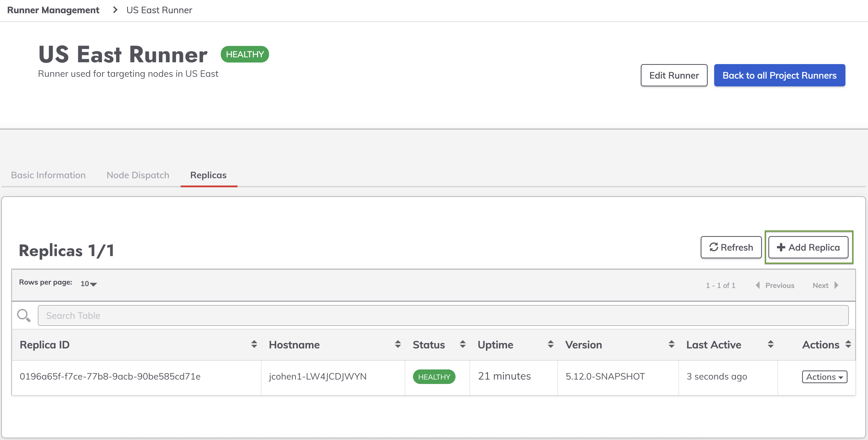Switch to the Basic Information tab
Image resolution: width=868 pixels, height=440 pixels.
(48, 175)
